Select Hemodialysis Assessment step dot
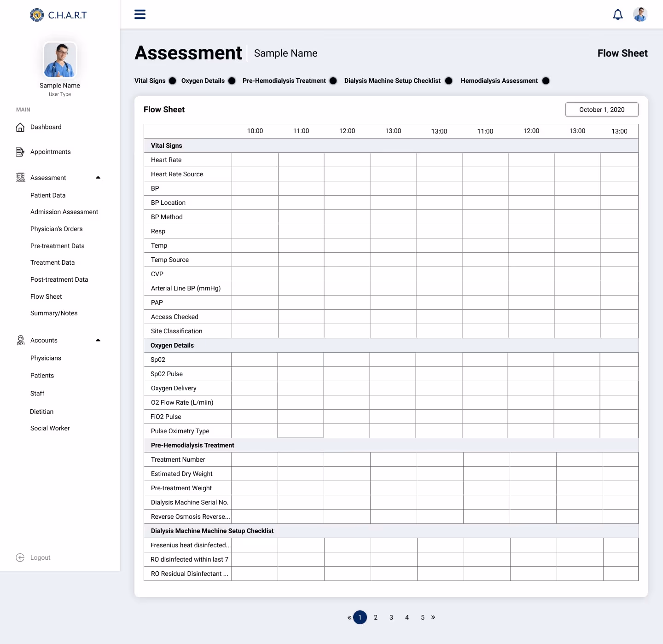This screenshot has height=644, width=663. (x=546, y=81)
